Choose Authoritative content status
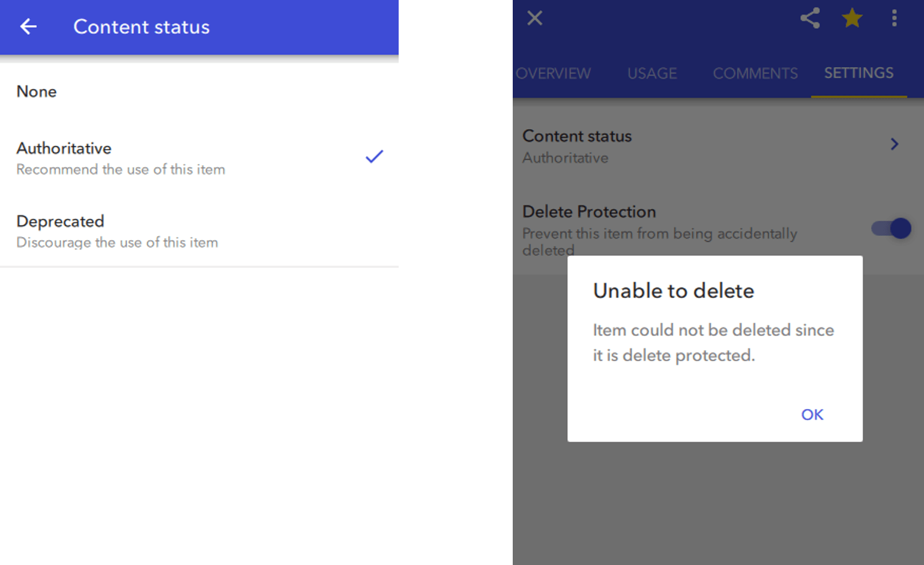 pos(64,148)
